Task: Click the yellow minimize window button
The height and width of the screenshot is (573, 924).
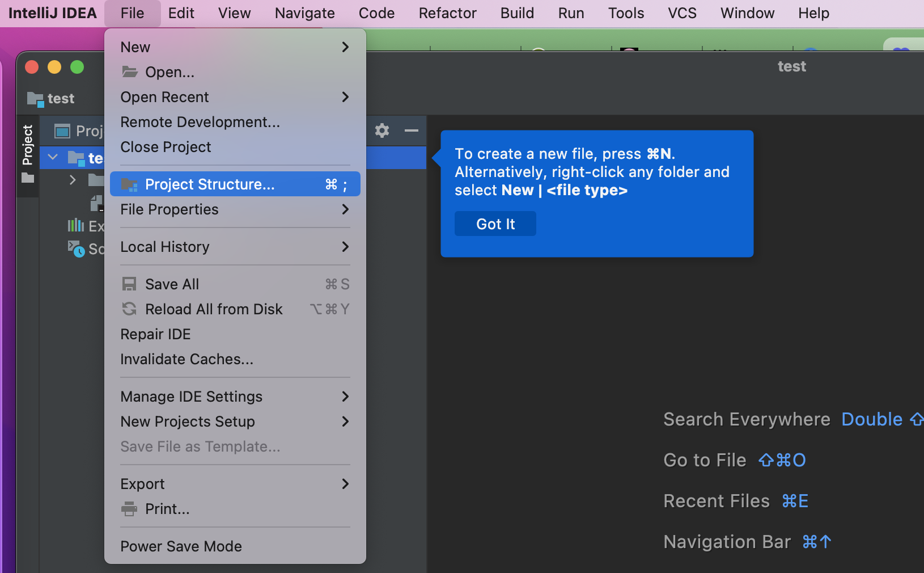Action: (x=54, y=67)
